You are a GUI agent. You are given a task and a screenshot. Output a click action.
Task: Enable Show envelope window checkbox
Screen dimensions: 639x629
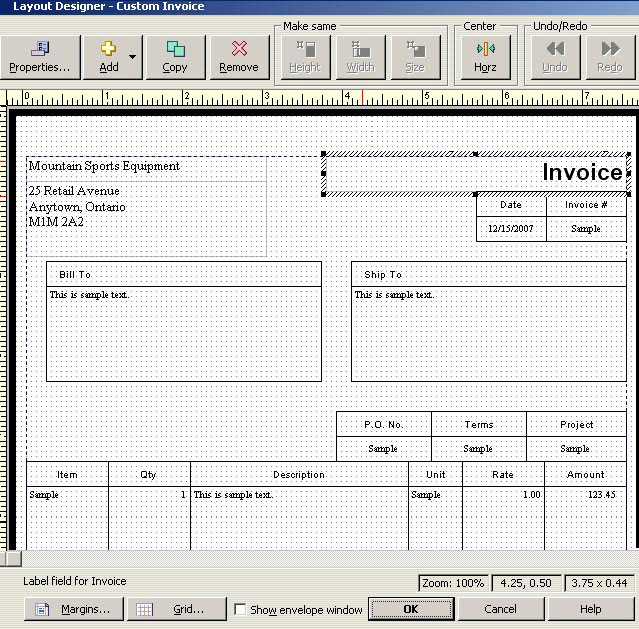coord(240,609)
